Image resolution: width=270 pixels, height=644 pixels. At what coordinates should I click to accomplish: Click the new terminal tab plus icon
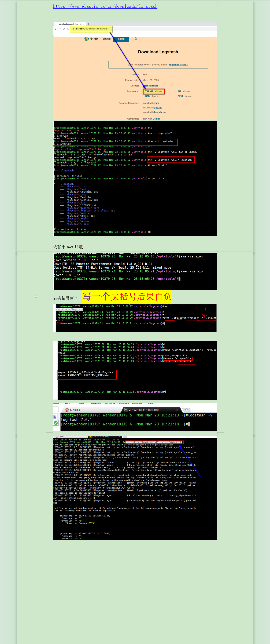pyautogui.click(x=187, y=410)
